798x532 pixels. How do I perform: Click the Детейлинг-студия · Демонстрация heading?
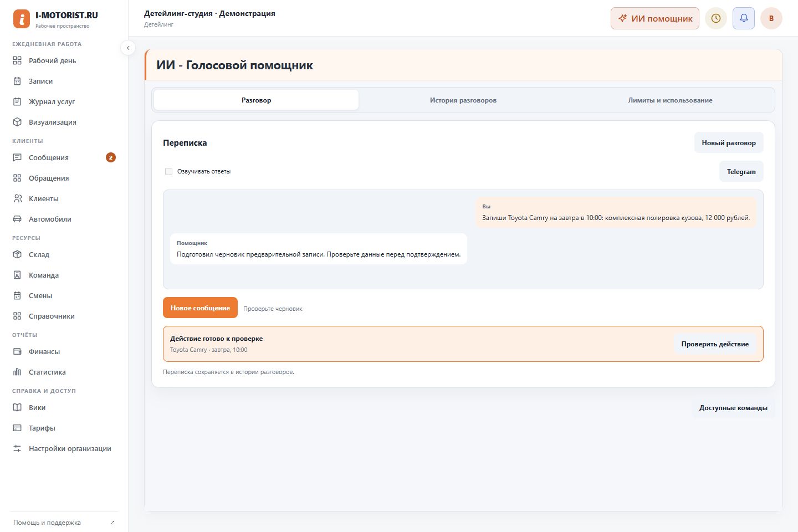(209, 13)
